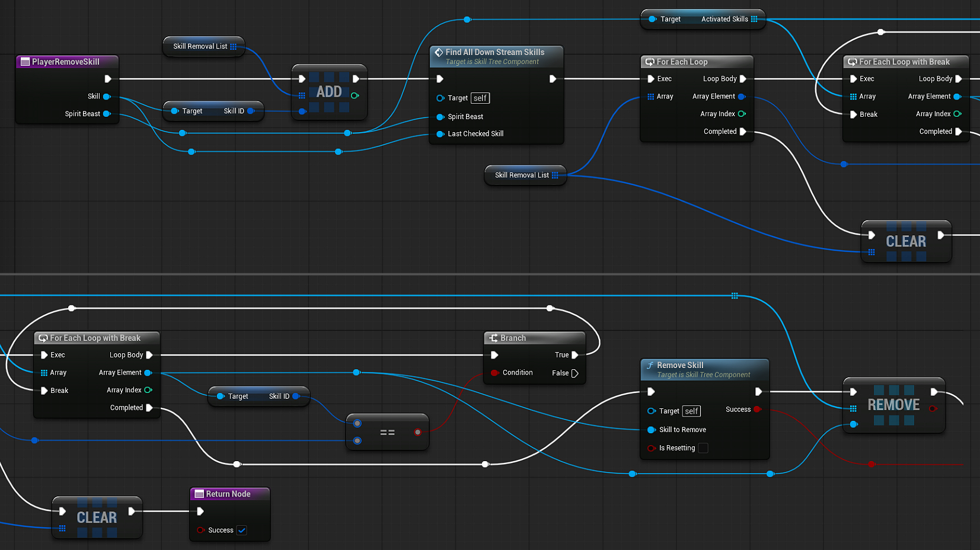Click Spirit Beast output pin on PlayerRemoveSkill

click(x=107, y=114)
